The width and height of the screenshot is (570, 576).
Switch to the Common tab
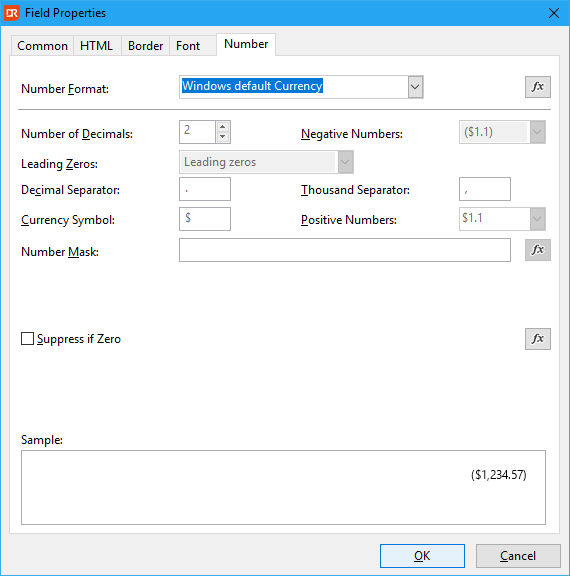[x=42, y=46]
